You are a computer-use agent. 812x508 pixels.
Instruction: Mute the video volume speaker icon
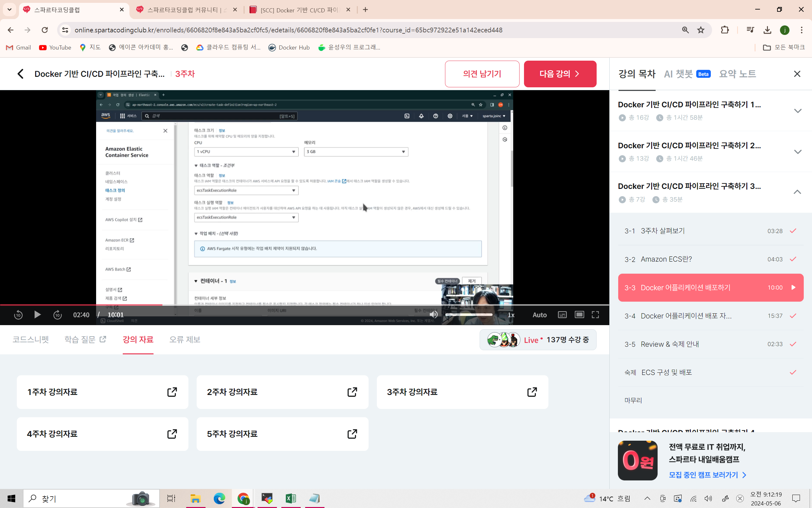(434, 314)
